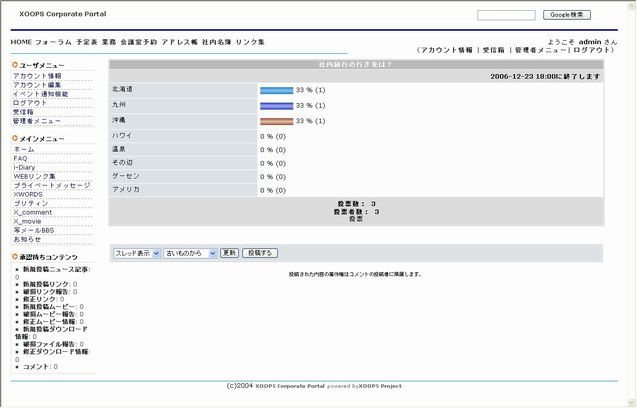Open アカウント編集 in user menu
This screenshot has height=408, width=637.
click(x=37, y=85)
